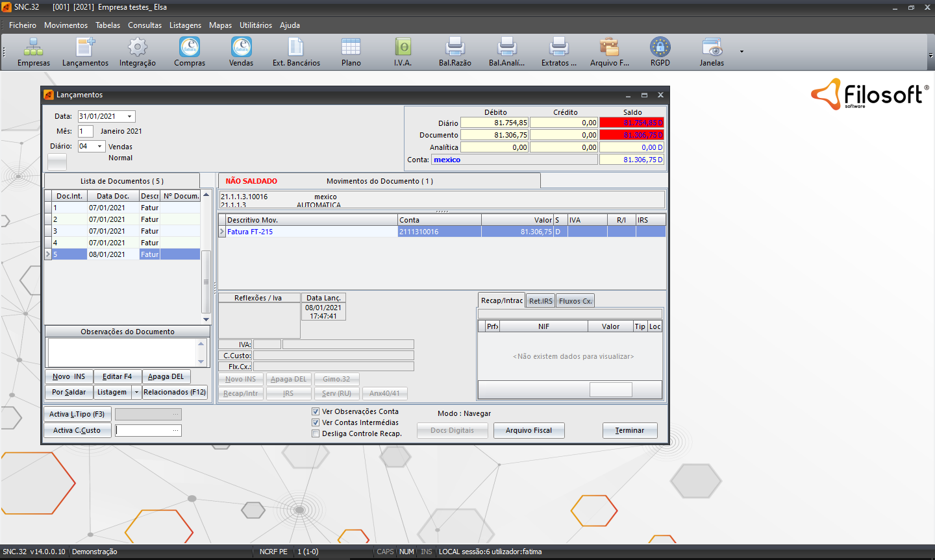Expand the Data date dropdown
The image size is (935, 560).
(130, 117)
